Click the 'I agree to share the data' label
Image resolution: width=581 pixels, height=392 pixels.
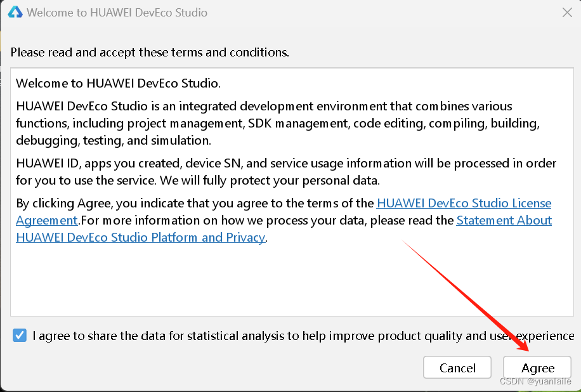pos(303,336)
